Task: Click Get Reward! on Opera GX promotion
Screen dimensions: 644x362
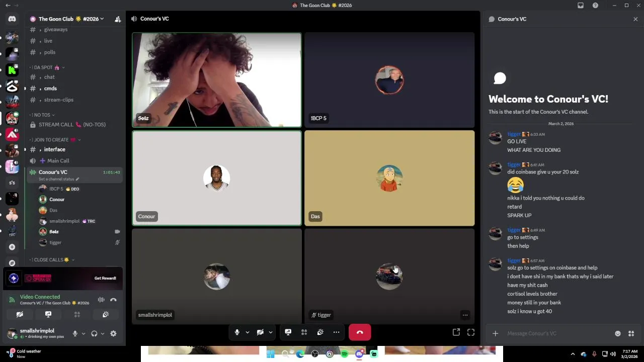Action: (x=105, y=278)
